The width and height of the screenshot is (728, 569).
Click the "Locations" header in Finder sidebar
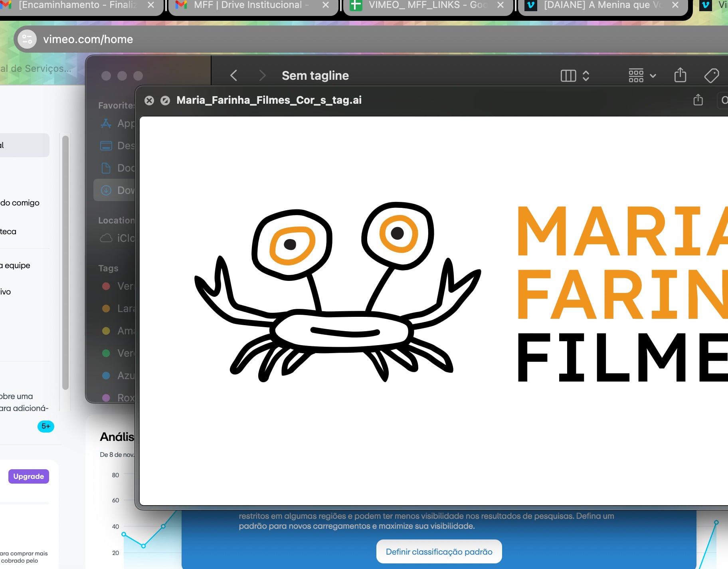(117, 220)
